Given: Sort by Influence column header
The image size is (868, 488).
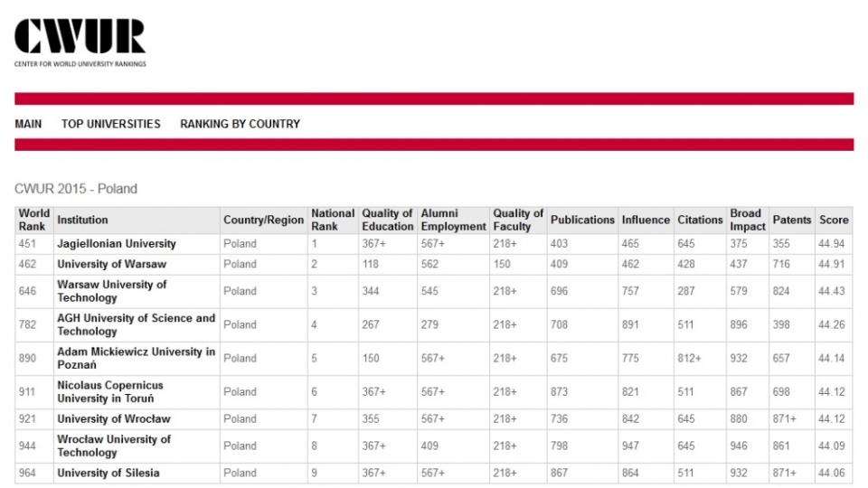Looking at the screenshot, I should [x=646, y=220].
